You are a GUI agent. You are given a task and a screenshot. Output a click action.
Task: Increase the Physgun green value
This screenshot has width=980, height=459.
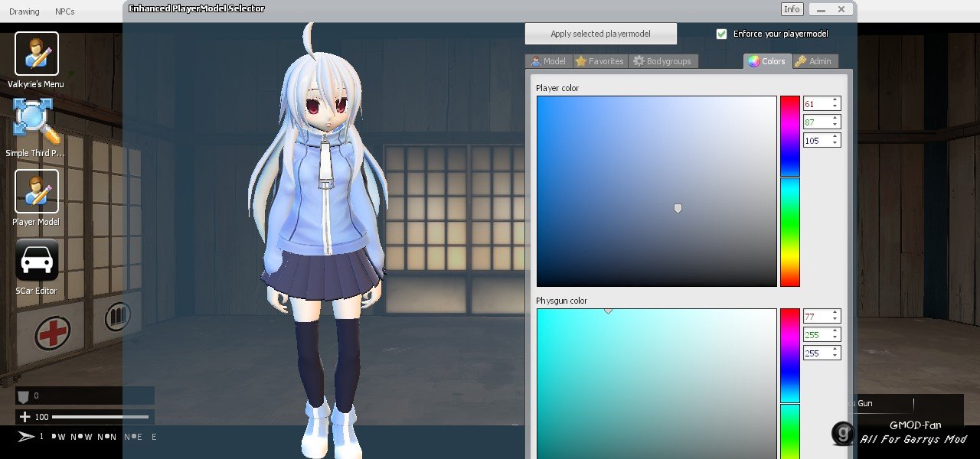click(x=835, y=331)
